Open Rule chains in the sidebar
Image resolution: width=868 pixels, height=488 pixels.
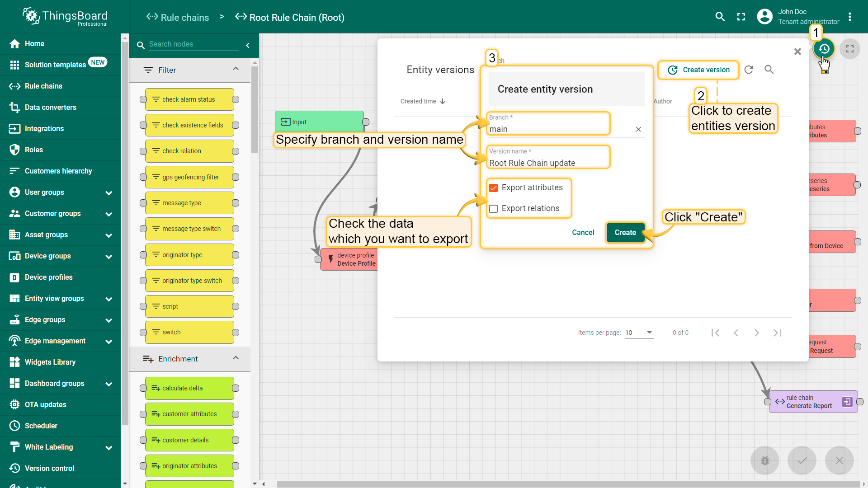coord(61,86)
